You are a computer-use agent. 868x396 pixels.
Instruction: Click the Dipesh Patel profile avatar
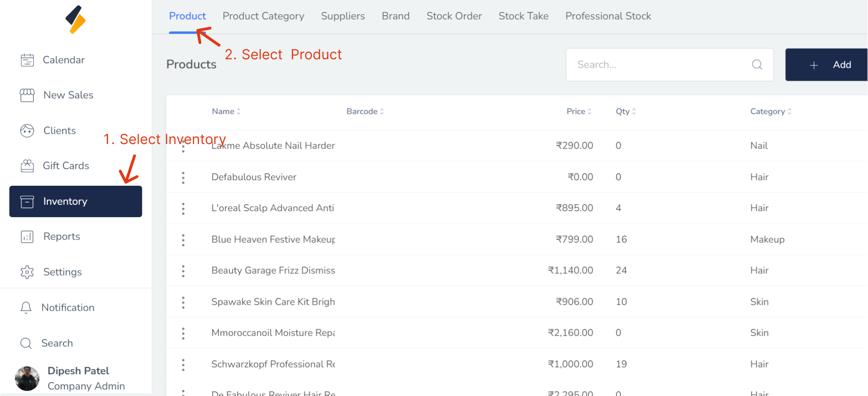tap(27, 378)
